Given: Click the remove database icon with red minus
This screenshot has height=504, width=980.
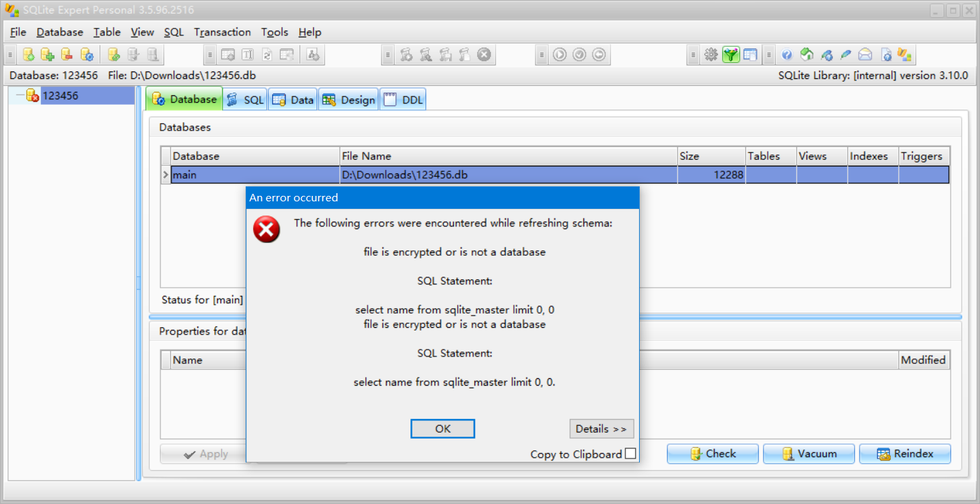Looking at the screenshot, I should coord(67,54).
